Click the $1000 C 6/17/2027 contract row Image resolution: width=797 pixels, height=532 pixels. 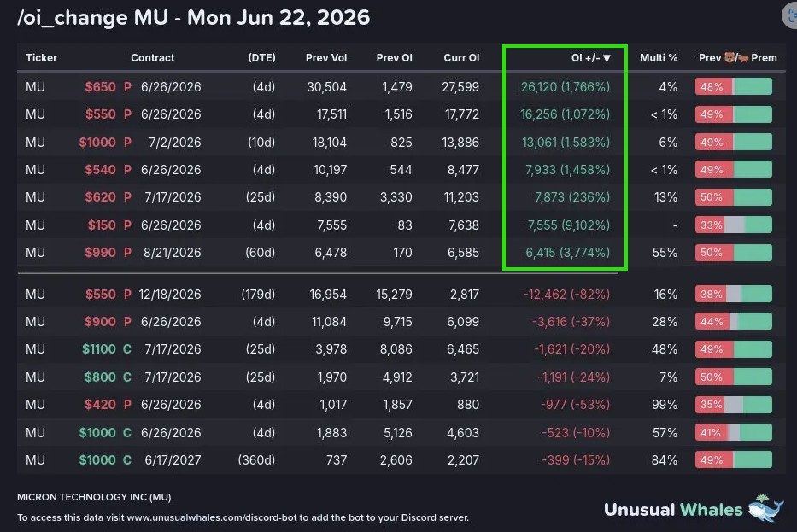(x=401, y=460)
